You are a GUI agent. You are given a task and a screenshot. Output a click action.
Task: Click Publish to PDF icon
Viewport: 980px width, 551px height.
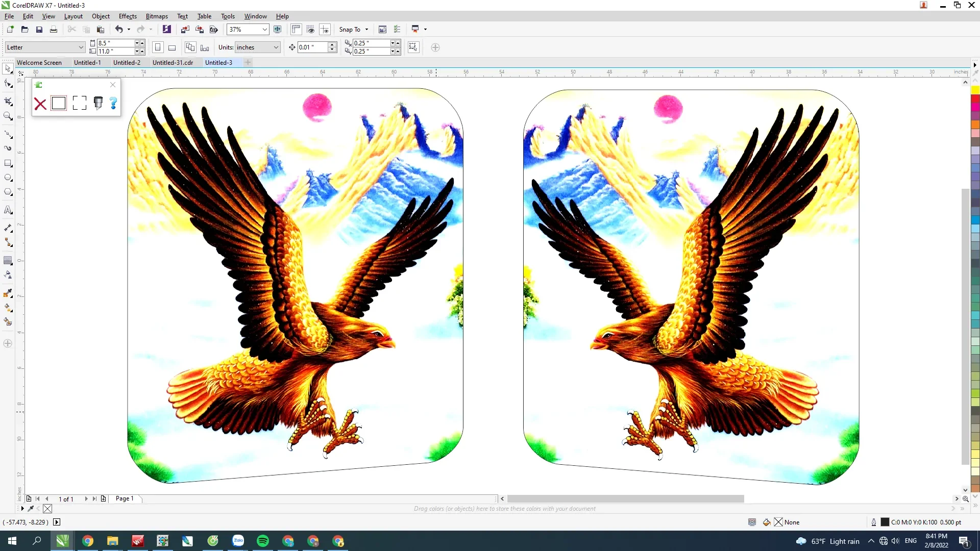tap(214, 30)
